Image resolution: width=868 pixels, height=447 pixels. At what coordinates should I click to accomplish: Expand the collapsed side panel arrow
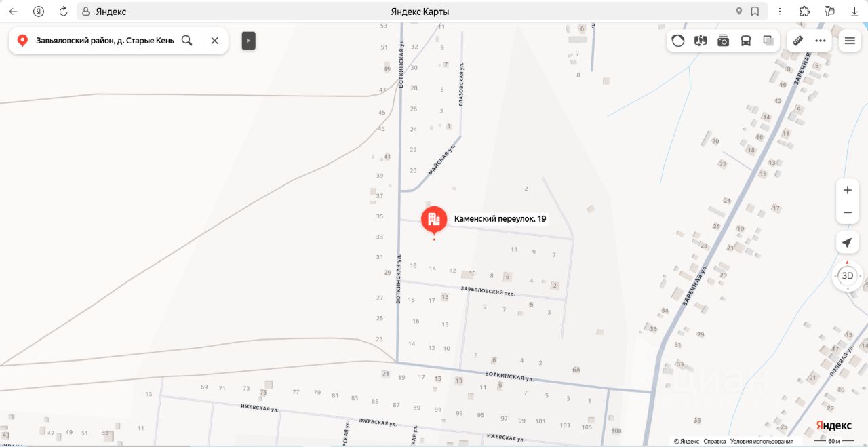249,41
